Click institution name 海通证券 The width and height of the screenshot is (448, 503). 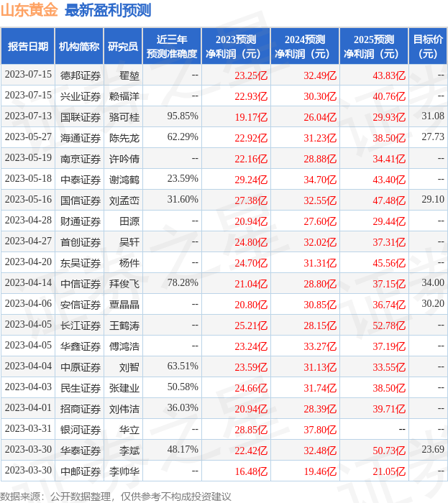click(x=81, y=138)
